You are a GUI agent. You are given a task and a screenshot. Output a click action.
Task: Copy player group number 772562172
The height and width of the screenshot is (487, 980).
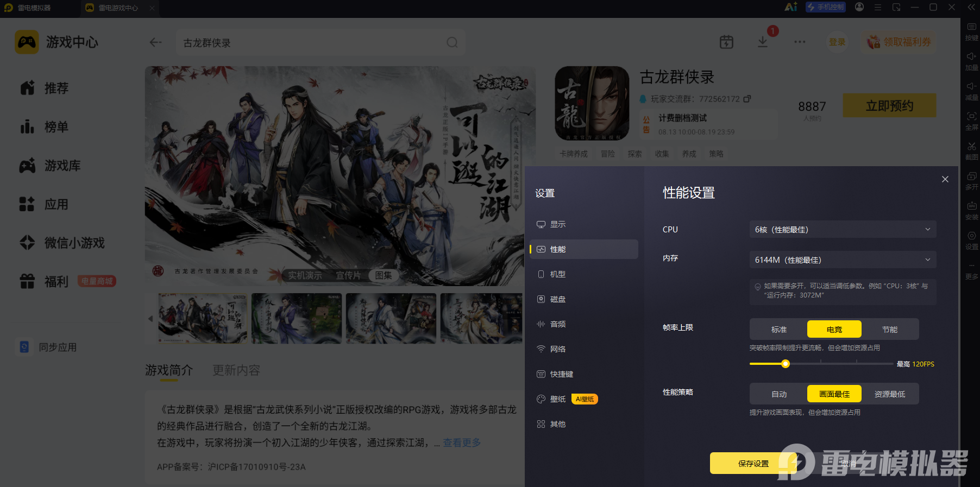click(747, 99)
